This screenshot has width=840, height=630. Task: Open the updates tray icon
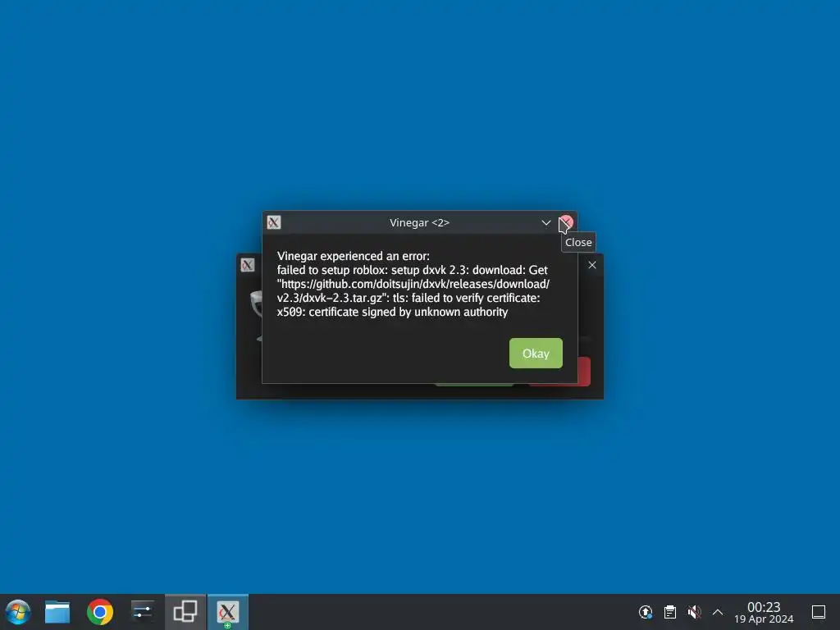[646, 612]
